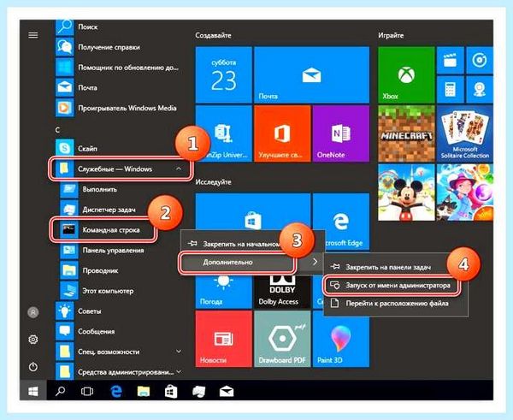
Task: Open Помощник по обновлению entry
Action: tap(118, 68)
